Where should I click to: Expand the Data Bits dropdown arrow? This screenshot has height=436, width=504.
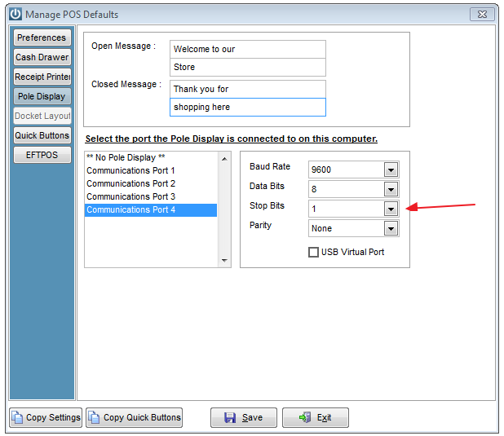point(391,190)
